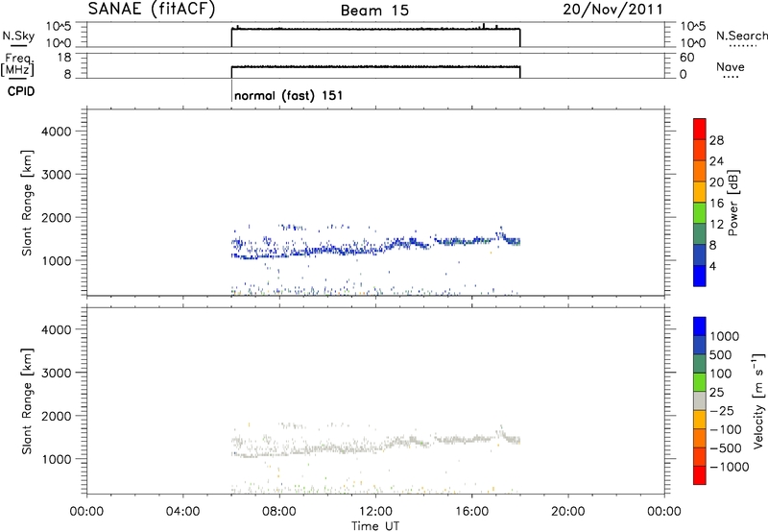This screenshot has width=768, height=532.
Task: Click the 'SANAE (fitACF)' title
Action: (x=152, y=9)
